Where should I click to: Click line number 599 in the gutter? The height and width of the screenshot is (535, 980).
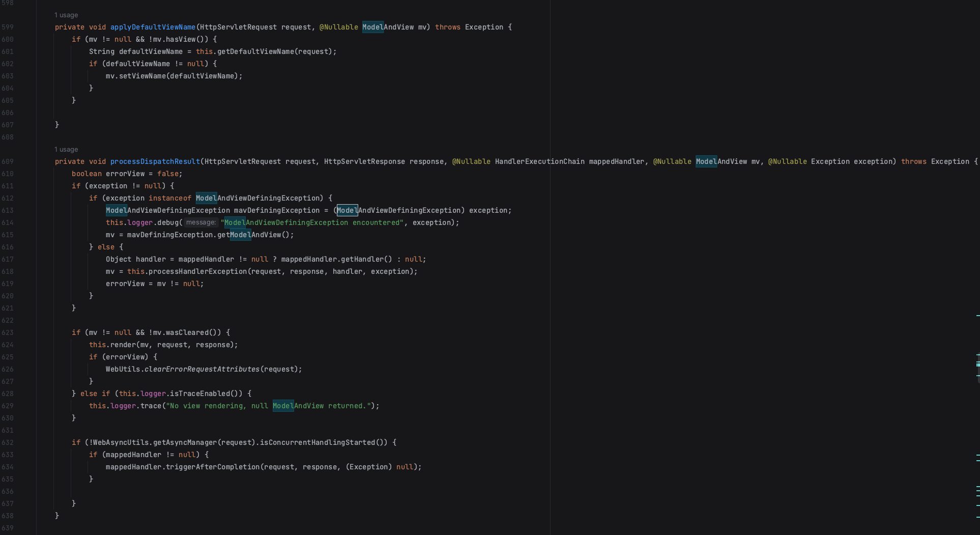pyautogui.click(x=8, y=27)
